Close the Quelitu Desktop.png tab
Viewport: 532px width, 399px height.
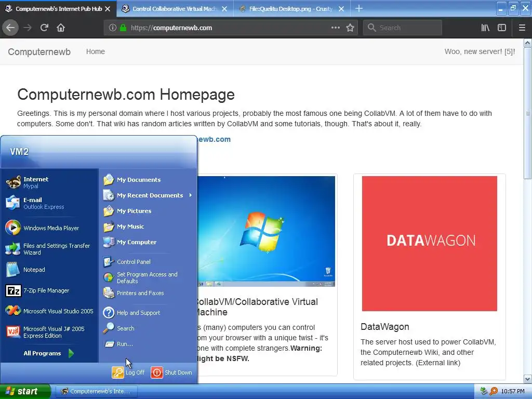click(341, 9)
